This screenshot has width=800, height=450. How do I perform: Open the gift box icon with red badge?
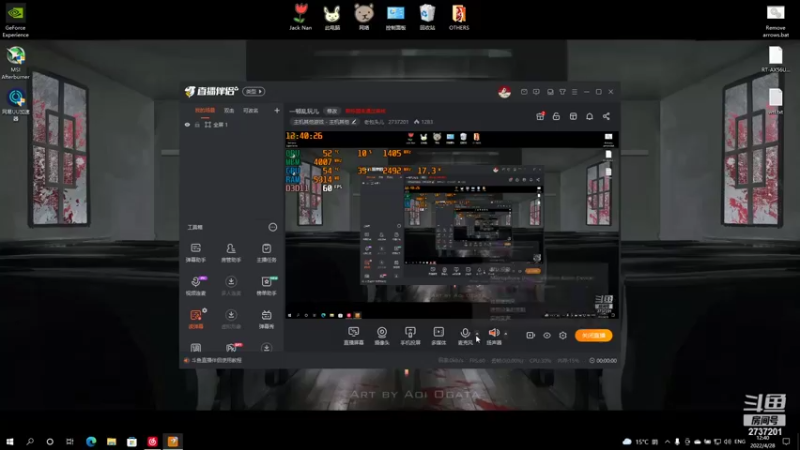coord(540,116)
